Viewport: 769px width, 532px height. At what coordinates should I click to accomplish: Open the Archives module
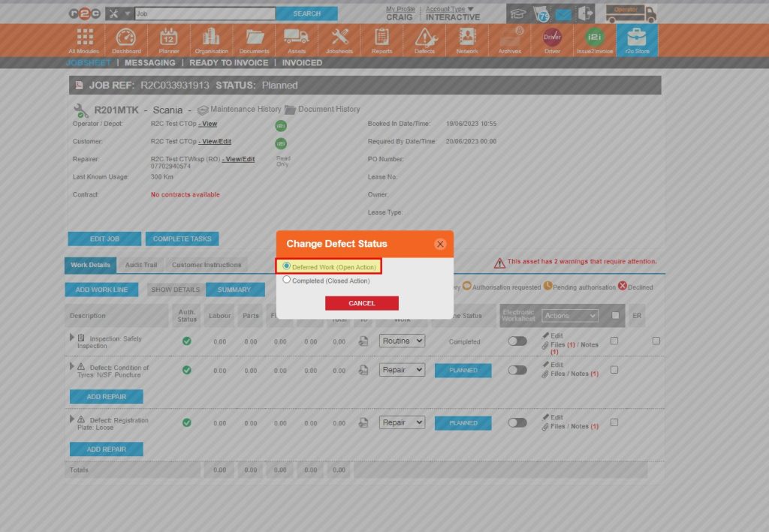[x=509, y=39]
